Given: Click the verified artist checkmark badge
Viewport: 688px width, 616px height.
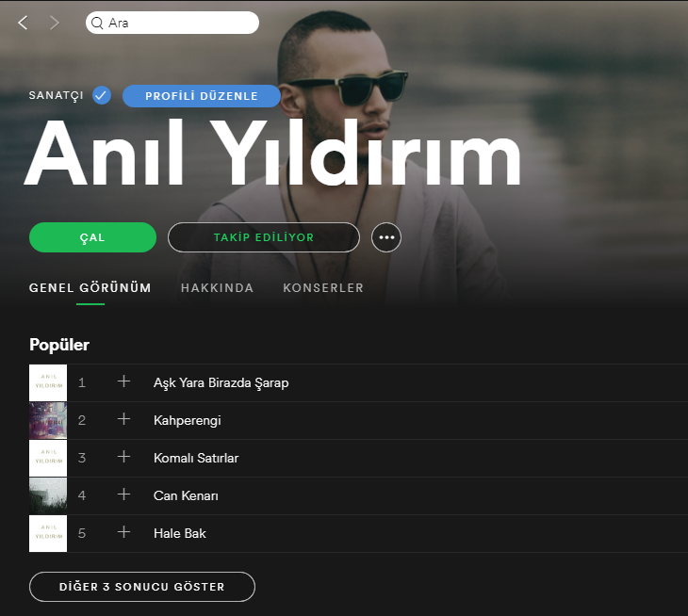Looking at the screenshot, I should pos(102,95).
